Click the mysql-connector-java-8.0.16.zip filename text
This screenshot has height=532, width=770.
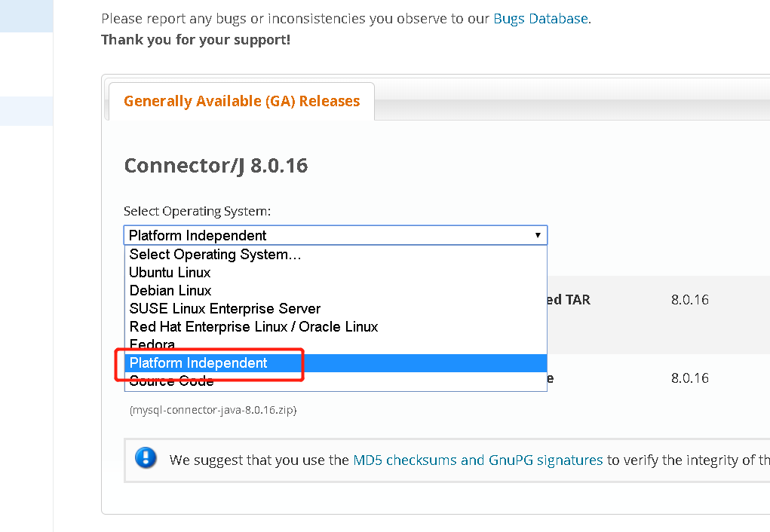coord(213,410)
